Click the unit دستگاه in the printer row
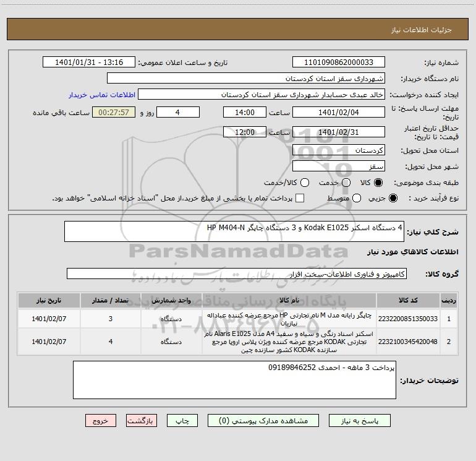 point(171,319)
